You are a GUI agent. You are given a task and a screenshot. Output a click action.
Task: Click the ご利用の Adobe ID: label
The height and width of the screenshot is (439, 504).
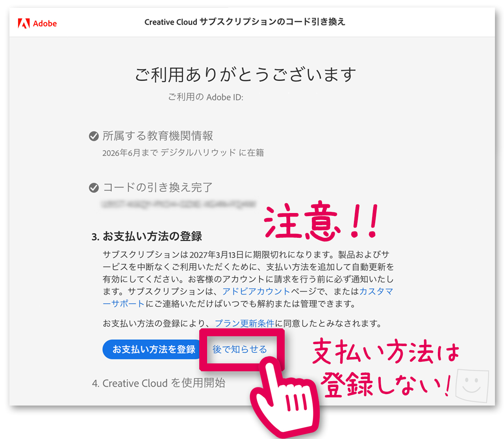206,97
